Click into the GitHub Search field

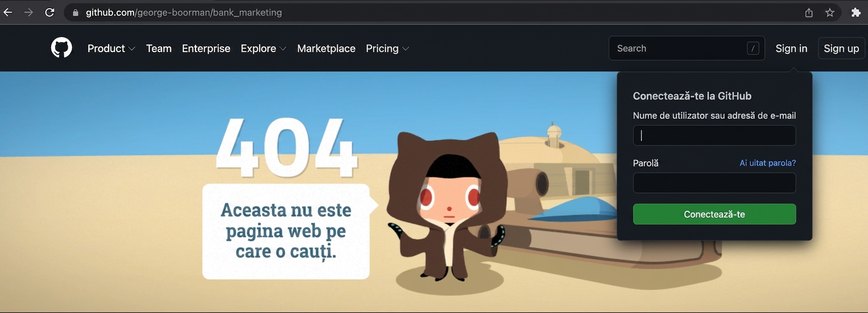pos(687,48)
